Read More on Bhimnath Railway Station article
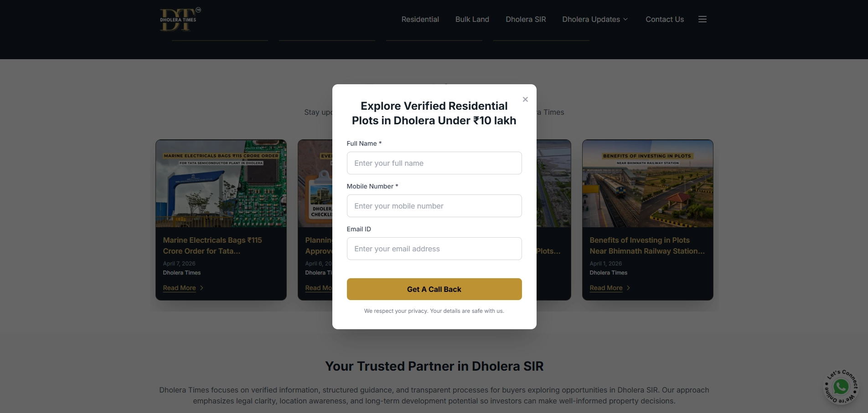 click(x=606, y=288)
